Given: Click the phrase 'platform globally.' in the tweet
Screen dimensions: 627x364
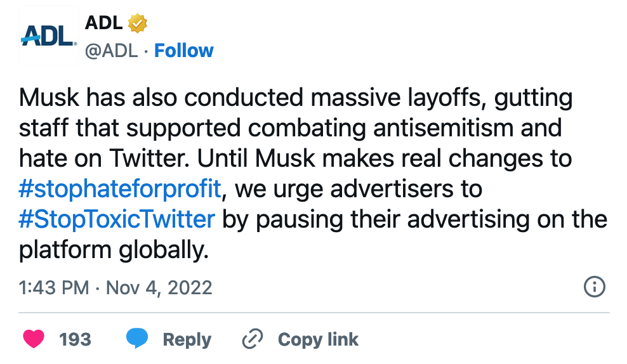Looking at the screenshot, I should 114,250.
